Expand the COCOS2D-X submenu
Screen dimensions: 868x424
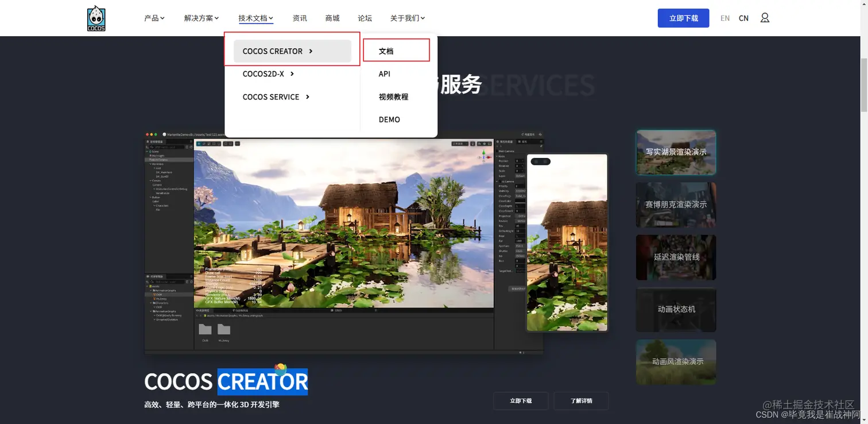coord(264,74)
